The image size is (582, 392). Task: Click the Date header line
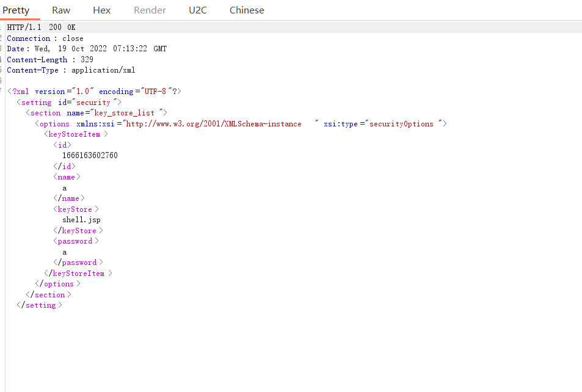pos(87,49)
